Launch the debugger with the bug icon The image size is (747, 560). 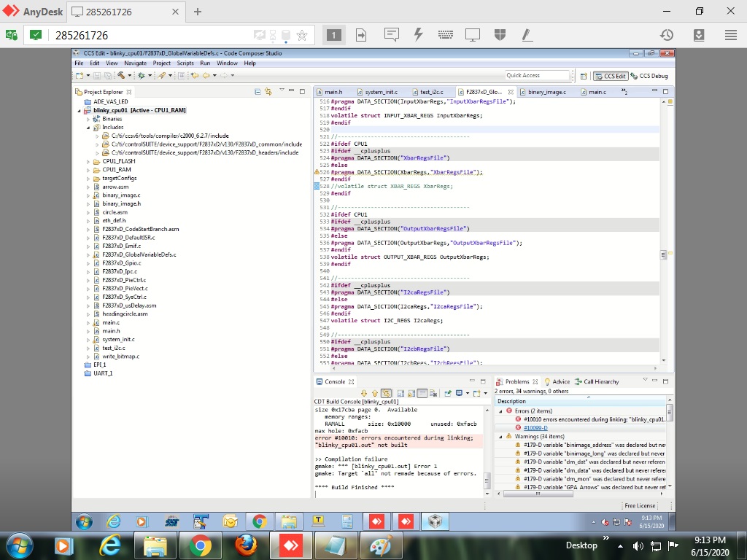tap(141, 77)
